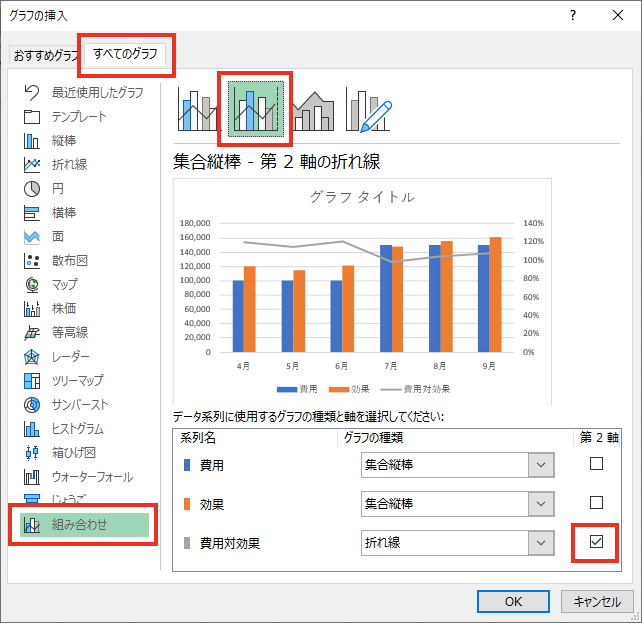Open 折れ線 chart type dropdown for 費用対効果
642x623 pixels.
tap(541, 542)
